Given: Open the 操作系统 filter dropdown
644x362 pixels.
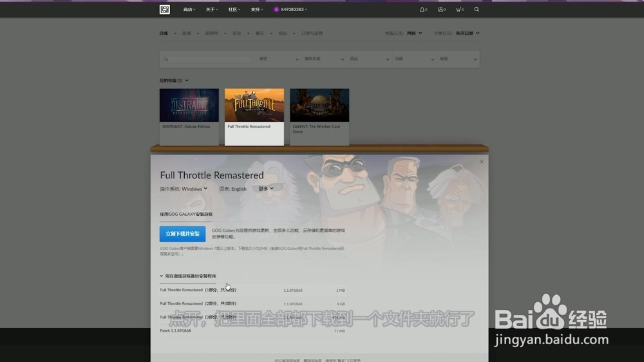Looking at the screenshot, I should 324,59.
